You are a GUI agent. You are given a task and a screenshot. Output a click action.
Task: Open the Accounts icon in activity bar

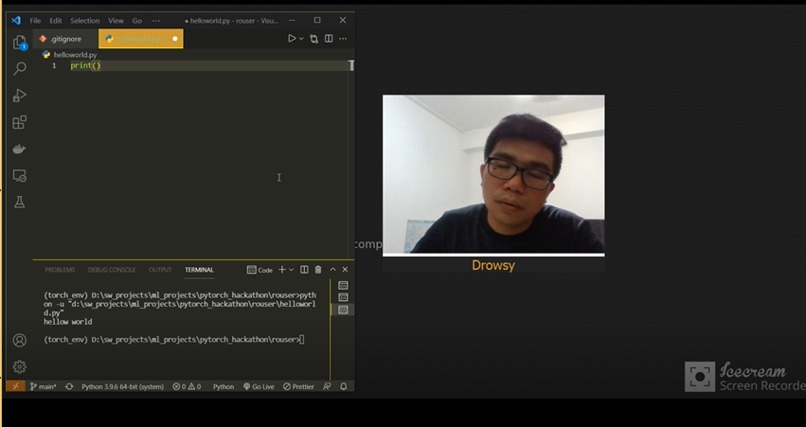[x=20, y=340]
